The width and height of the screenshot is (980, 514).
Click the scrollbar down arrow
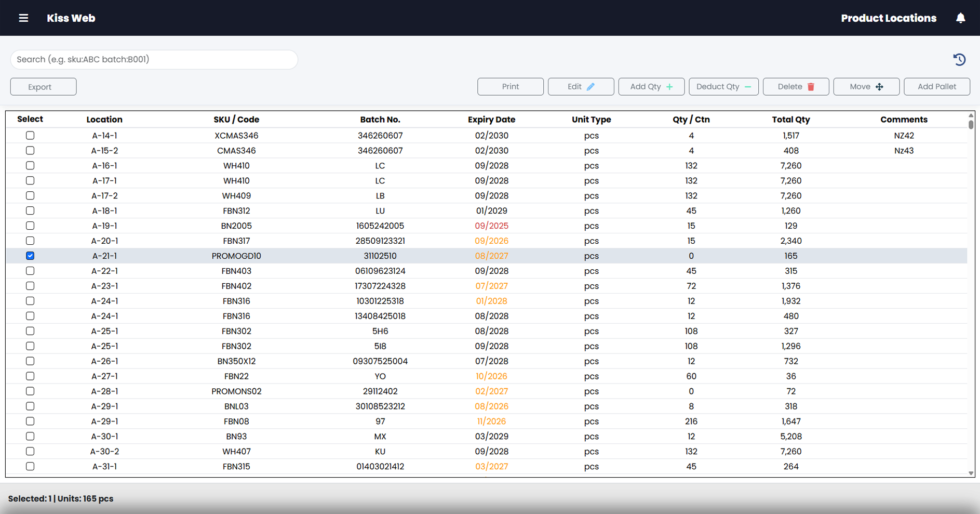click(971, 473)
